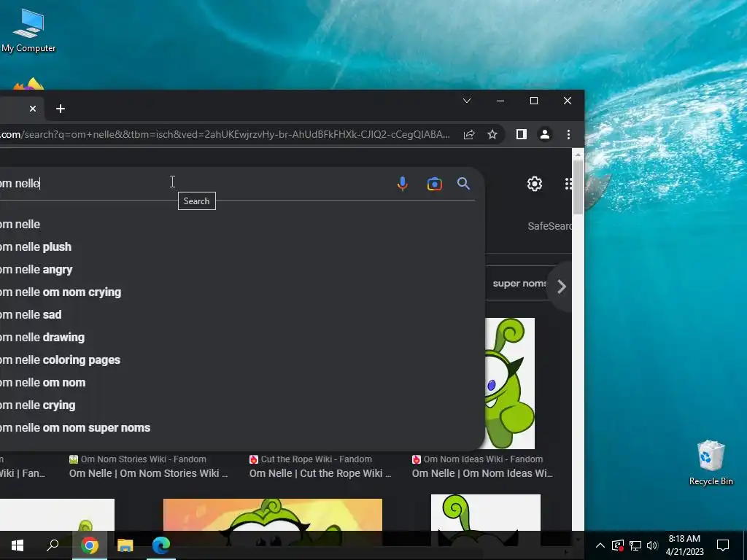Open the orange background Om Nelle thumbnail

(x=273, y=515)
